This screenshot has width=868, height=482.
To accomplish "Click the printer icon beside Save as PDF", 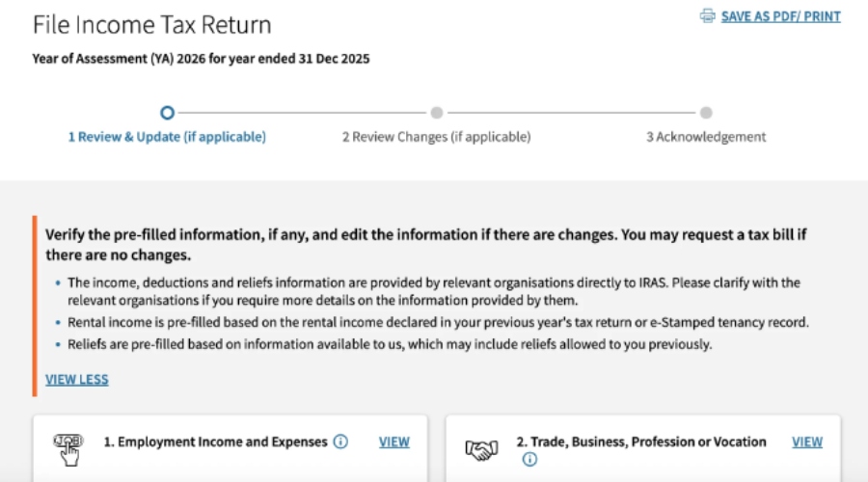I will pyautogui.click(x=708, y=16).
